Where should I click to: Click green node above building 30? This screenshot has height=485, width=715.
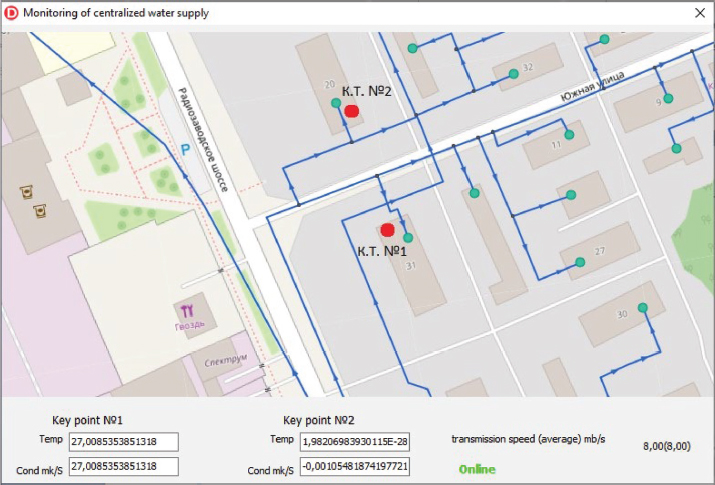[x=643, y=307]
